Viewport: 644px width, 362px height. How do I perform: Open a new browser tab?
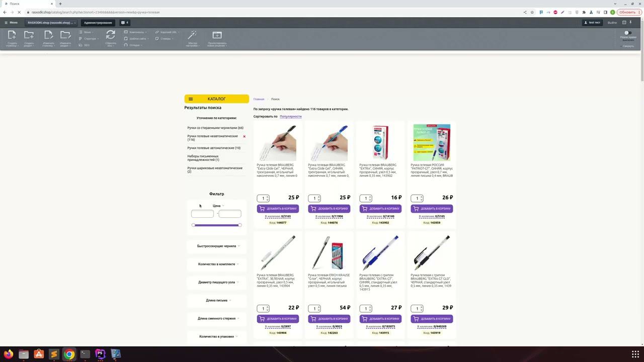(x=60, y=4)
